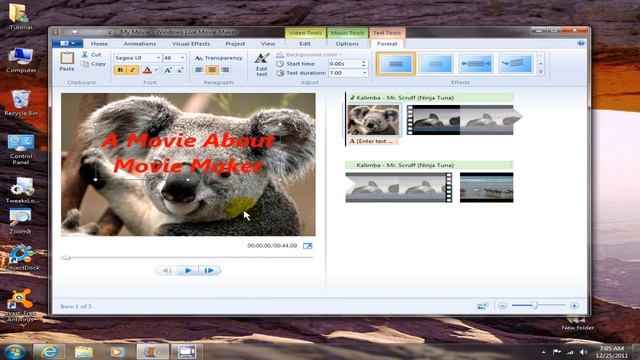
Task: Open Recycle Bin desktop icon
Action: 21,102
